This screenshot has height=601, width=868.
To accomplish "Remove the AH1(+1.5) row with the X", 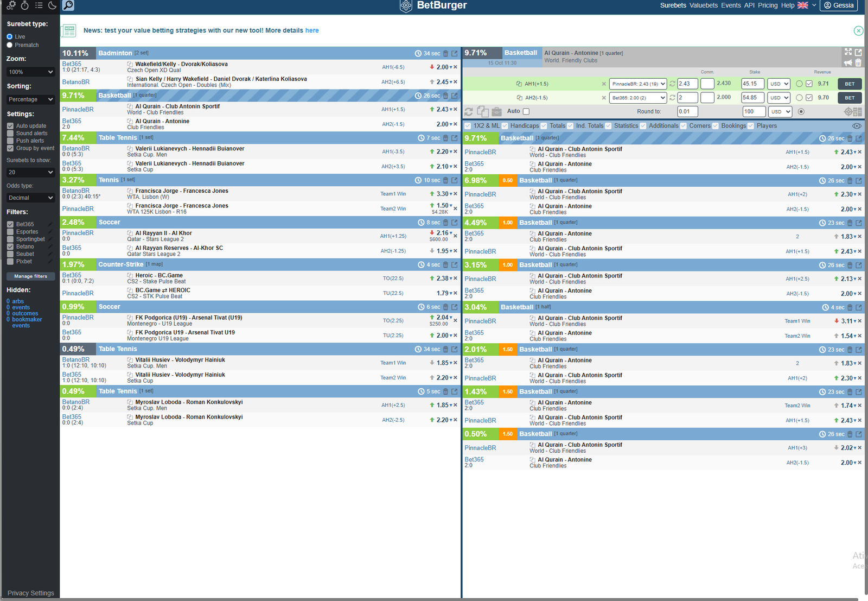I will click(x=604, y=84).
